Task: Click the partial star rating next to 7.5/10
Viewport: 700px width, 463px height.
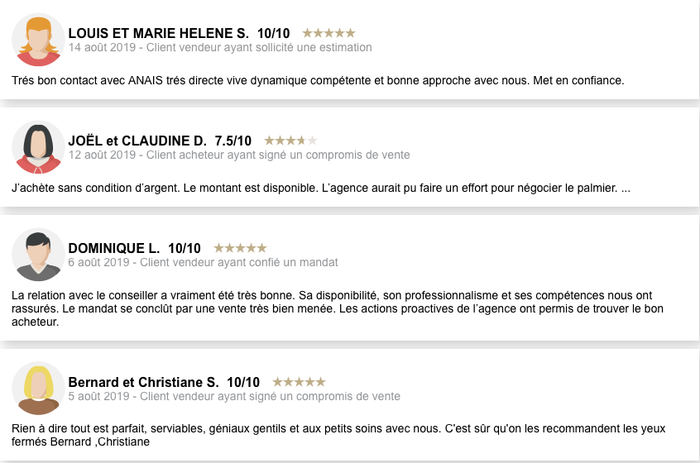Action: click(291, 141)
